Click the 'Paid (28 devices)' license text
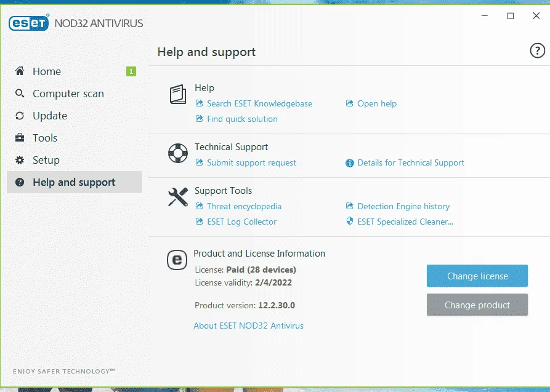Image resolution: width=550 pixels, height=392 pixels. click(x=261, y=270)
